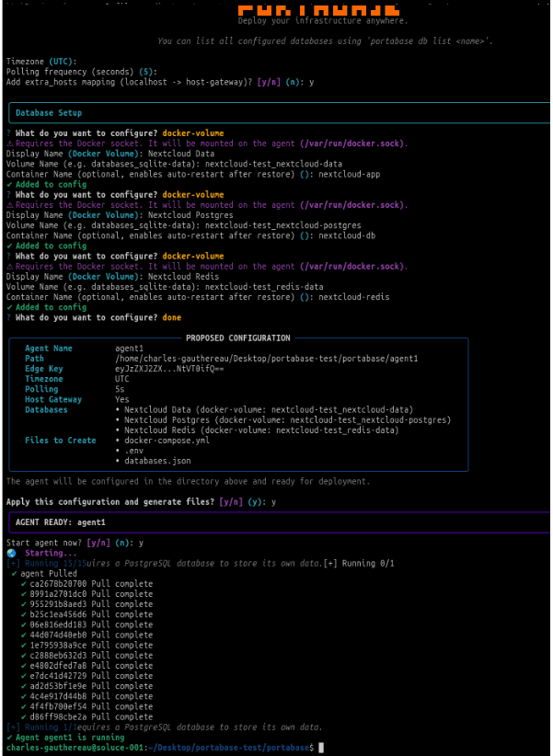553x756 pixels.
Task: Click the Edge Key value starting 'eyJz'
Action: 169,369
